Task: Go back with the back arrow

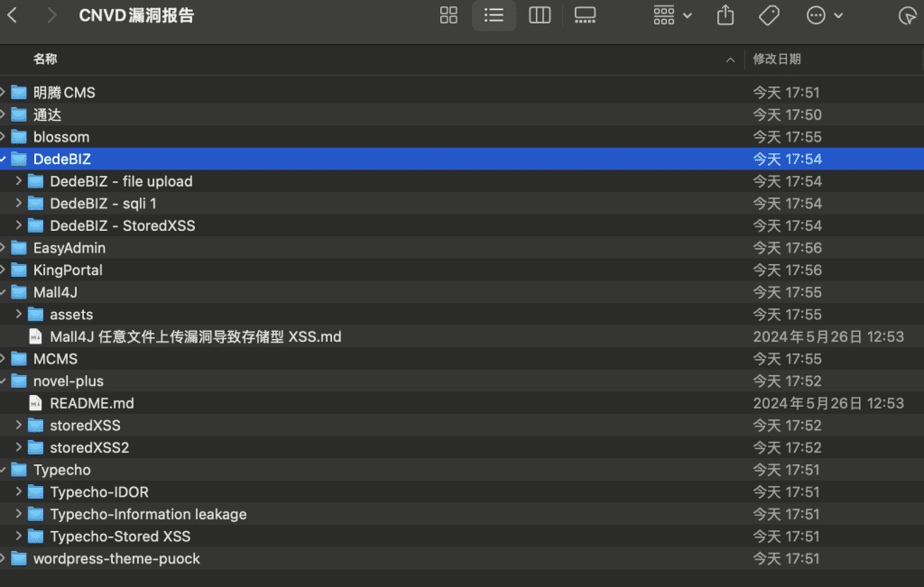Action: click(x=13, y=15)
